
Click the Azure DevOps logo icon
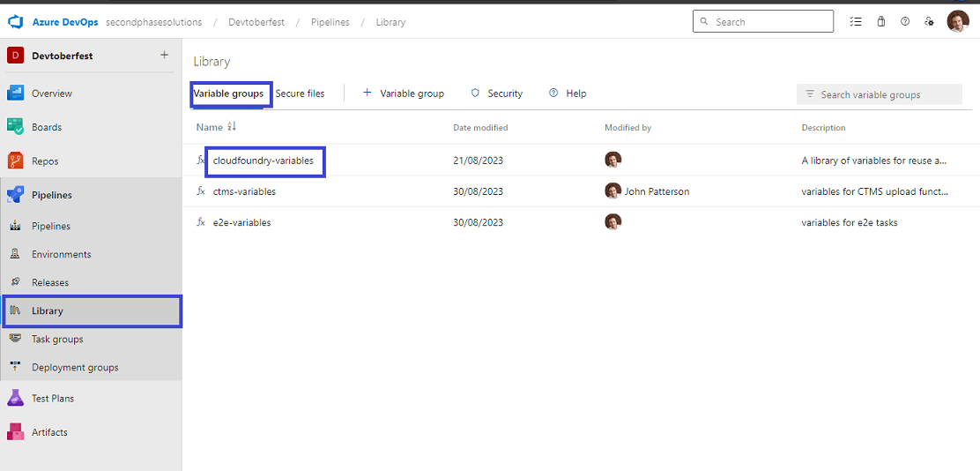(x=15, y=22)
